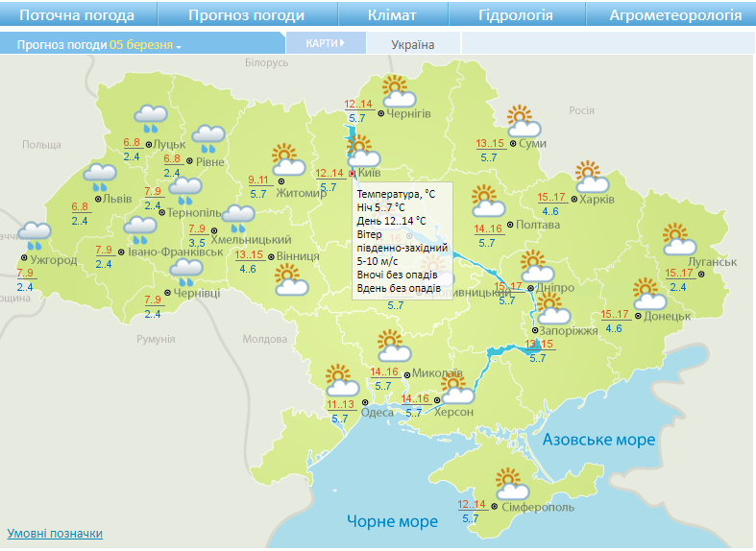Viewport: 756px width, 551px height.
Task: Click the cloudy icon above Ужгород
Action: tap(36, 234)
